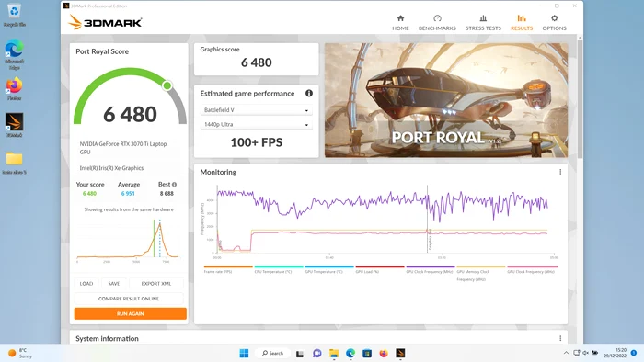Click the CPU Clock Frequency purple legend swatch
Screen dimensions: 644x362
click(x=430, y=266)
